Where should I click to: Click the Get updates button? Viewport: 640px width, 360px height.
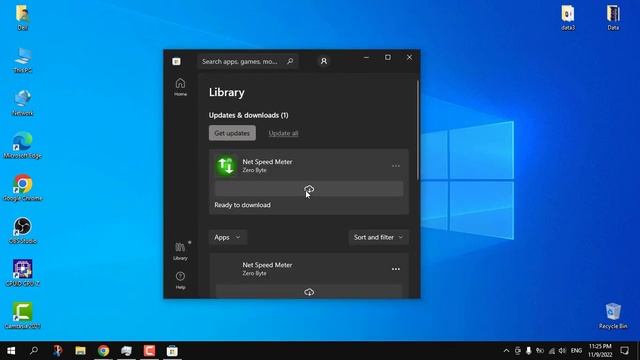point(232,133)
